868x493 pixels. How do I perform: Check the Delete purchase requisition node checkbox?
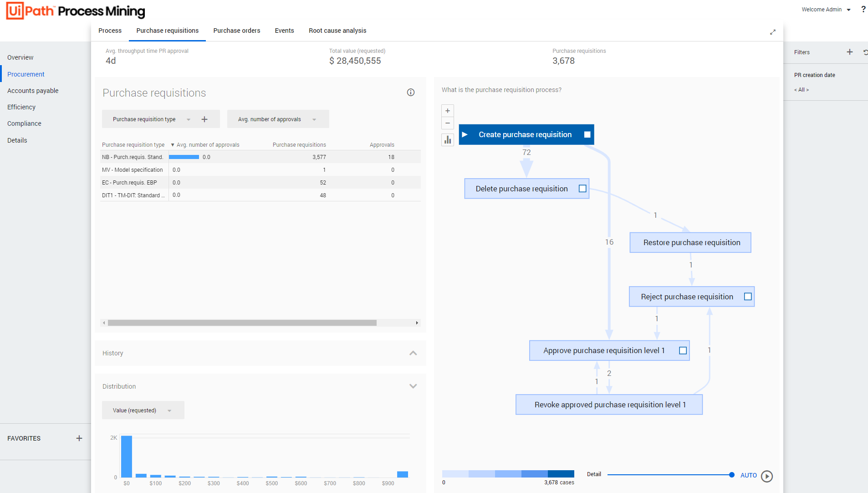pos(582,189)
